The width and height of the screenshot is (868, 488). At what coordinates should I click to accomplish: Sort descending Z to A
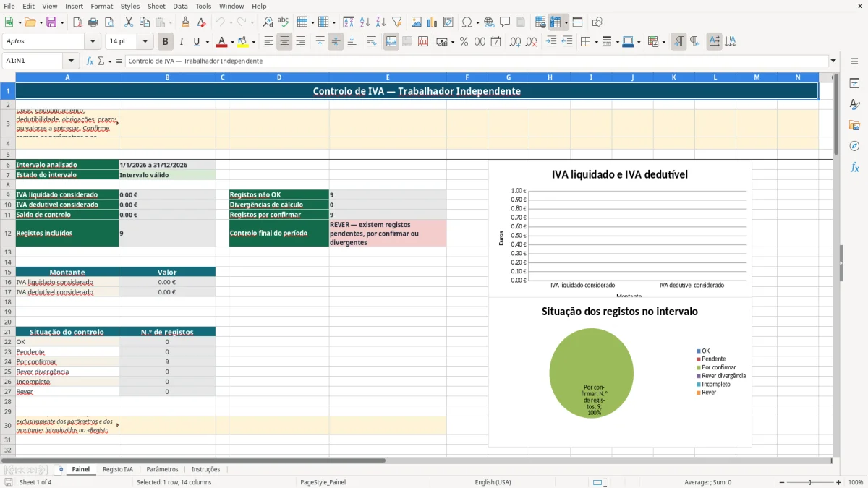380,22
